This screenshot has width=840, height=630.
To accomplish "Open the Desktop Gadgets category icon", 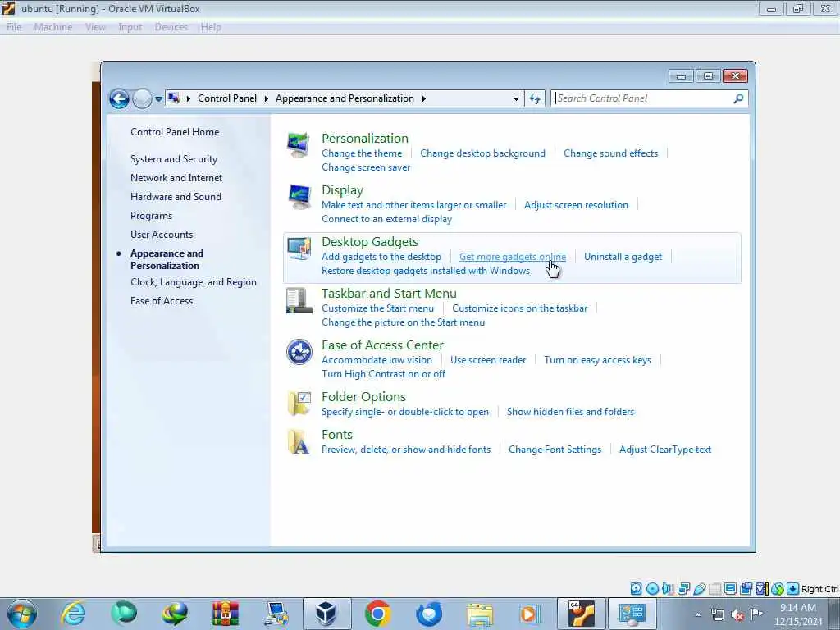I will click(299, 249).
